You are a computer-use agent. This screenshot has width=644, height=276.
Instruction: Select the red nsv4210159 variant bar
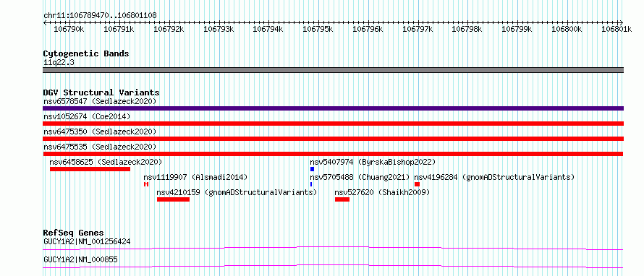click(x=174, y=199)
